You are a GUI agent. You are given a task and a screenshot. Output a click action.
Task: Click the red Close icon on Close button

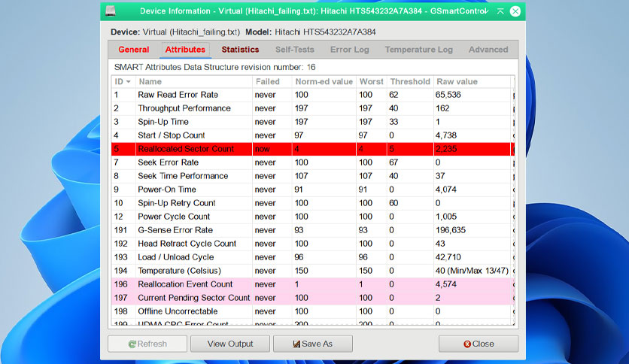tap(467, 344)
